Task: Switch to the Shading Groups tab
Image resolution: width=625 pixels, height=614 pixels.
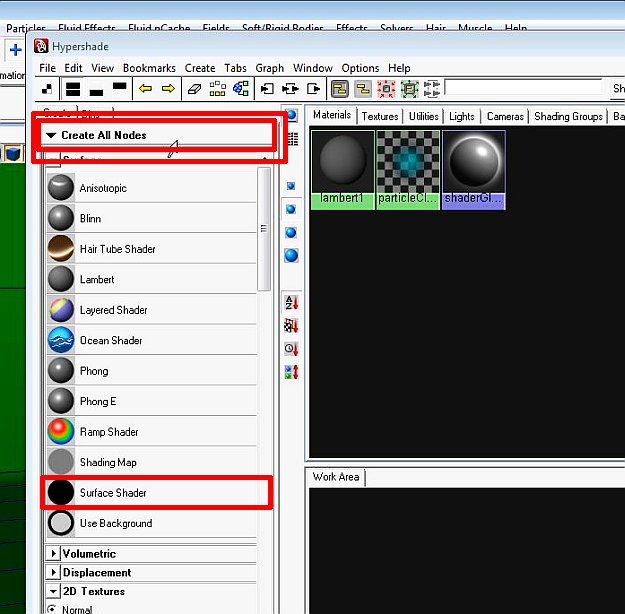Action: pos(568,116)
